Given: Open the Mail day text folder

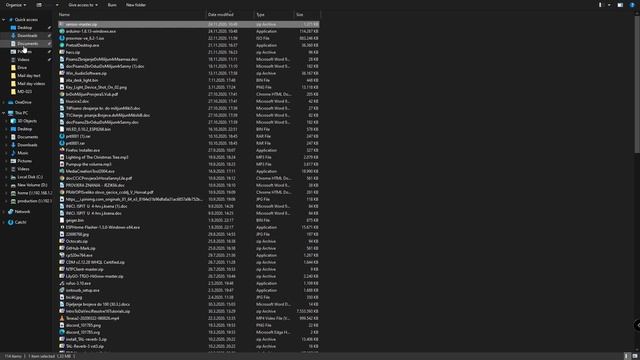Looking at the screenshot, I should click(29, 76).
